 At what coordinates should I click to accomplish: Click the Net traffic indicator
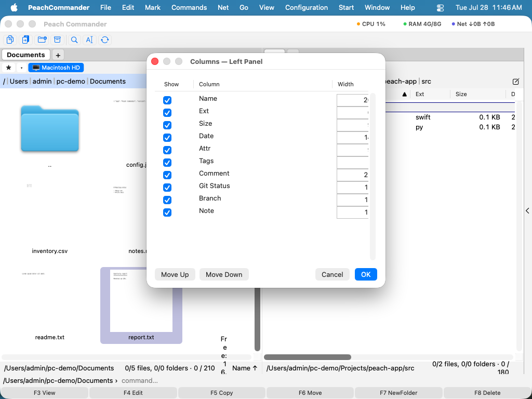pos(473,24)
